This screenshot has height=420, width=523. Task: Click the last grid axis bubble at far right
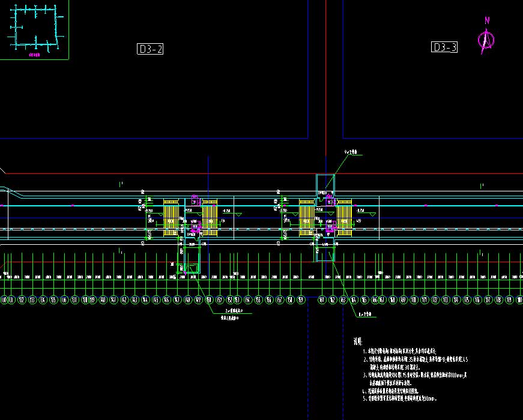(518, 299)
